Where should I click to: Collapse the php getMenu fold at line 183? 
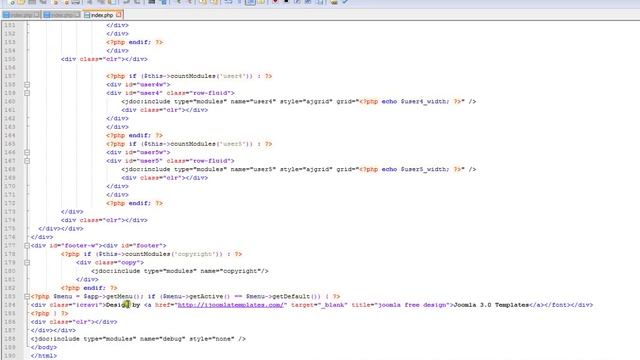(27, 296)
